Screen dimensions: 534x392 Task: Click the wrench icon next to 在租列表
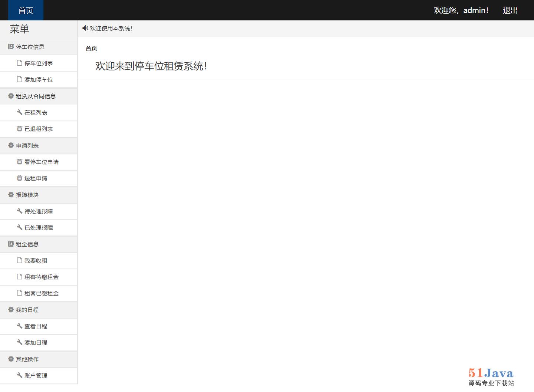click(19, 112)
